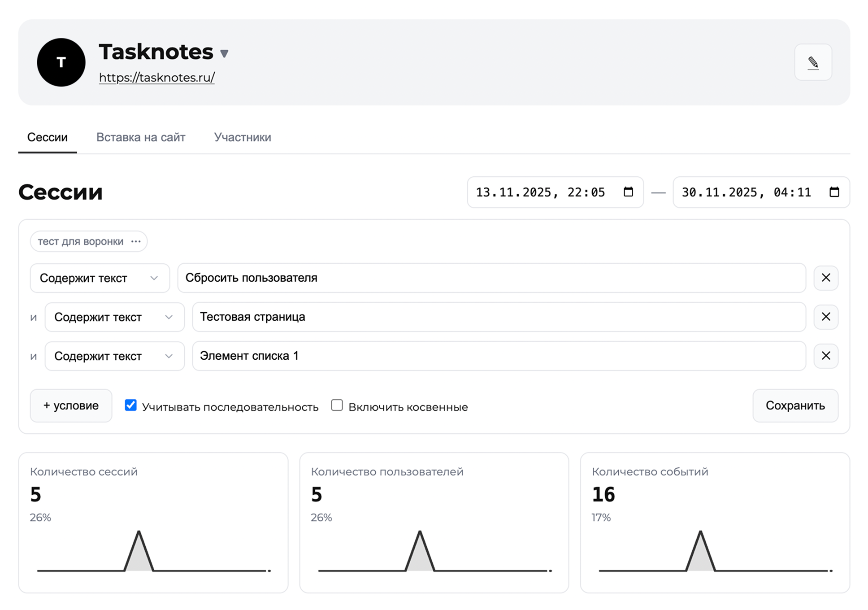Remove the 'Сбросить пользователя' condition row
This screenshot has width=868, height=610.
coord(826,278)
